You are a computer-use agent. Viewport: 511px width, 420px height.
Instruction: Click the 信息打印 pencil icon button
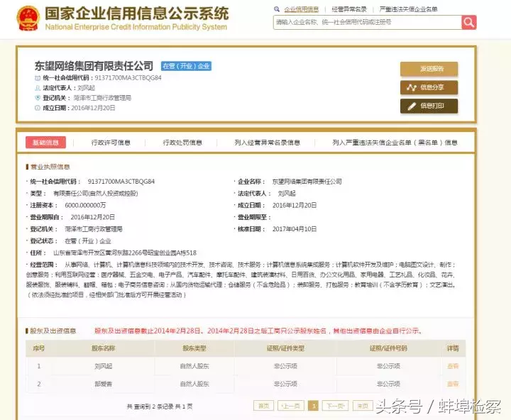429,106
